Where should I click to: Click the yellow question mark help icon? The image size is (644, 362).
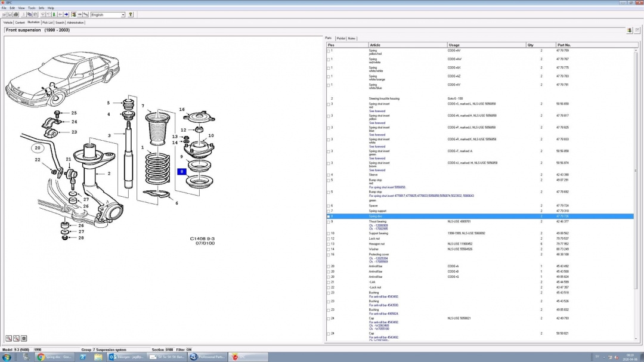click(131, 14)
